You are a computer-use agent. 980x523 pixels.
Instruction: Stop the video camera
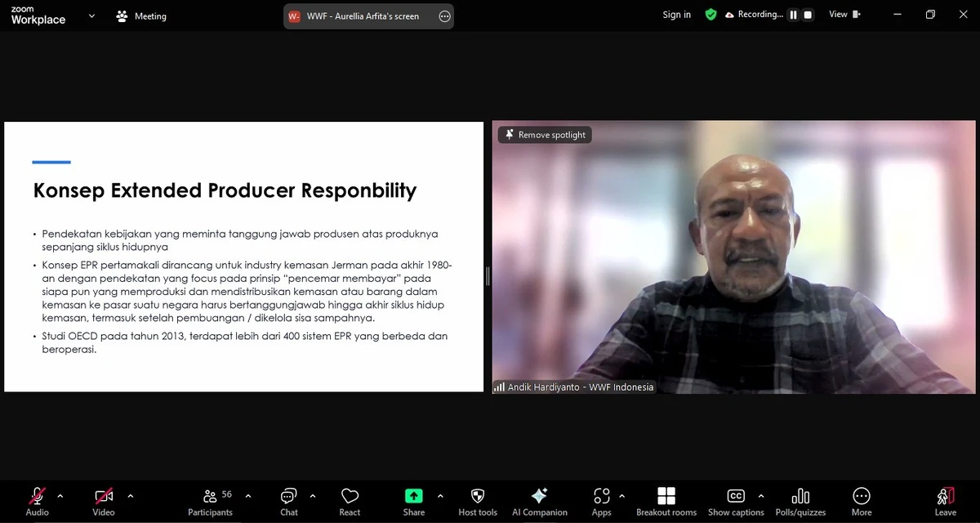102,500
